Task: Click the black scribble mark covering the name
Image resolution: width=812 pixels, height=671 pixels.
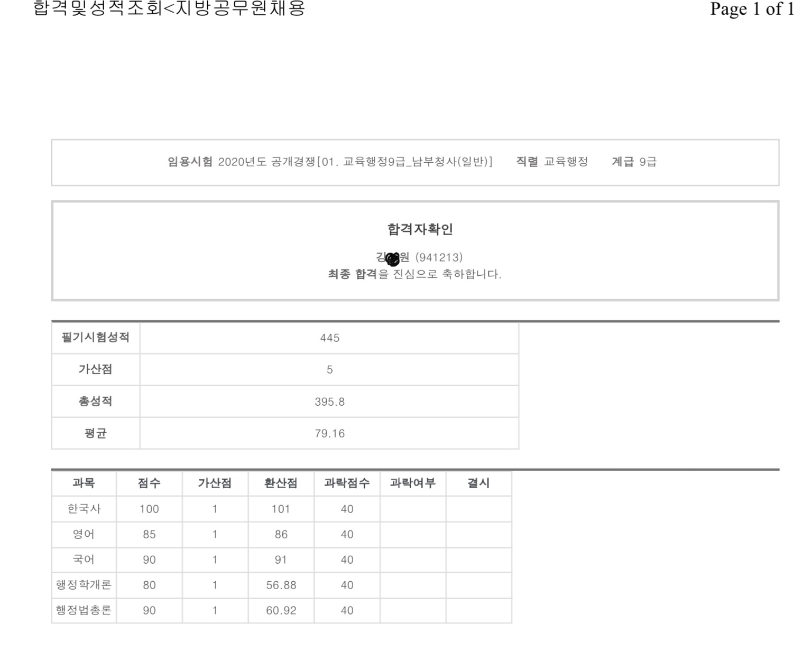Action: (x=392, y=259)
